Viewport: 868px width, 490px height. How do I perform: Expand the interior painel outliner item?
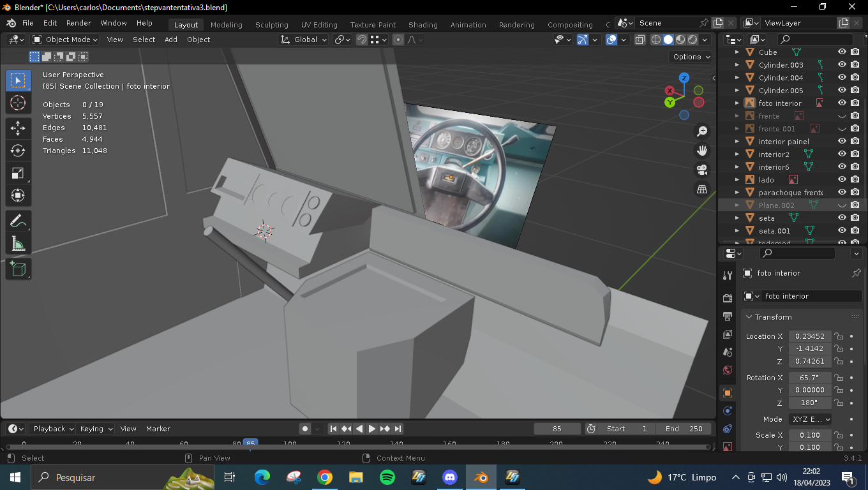(x=738, y=142)
